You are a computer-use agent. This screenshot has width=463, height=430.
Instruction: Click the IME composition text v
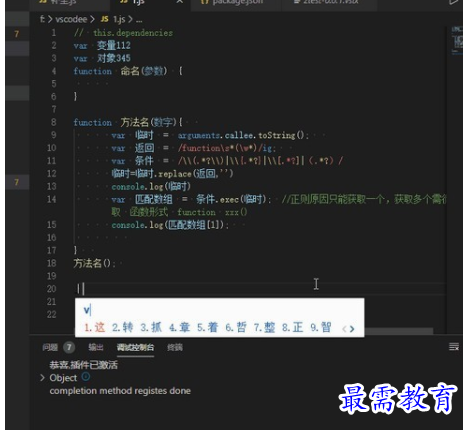point(87,310)
